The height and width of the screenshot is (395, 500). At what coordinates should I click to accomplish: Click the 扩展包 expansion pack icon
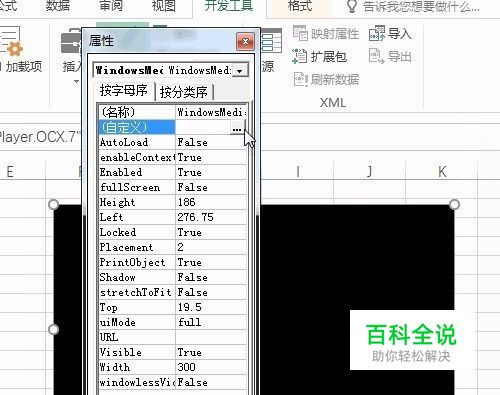[299, 56]
